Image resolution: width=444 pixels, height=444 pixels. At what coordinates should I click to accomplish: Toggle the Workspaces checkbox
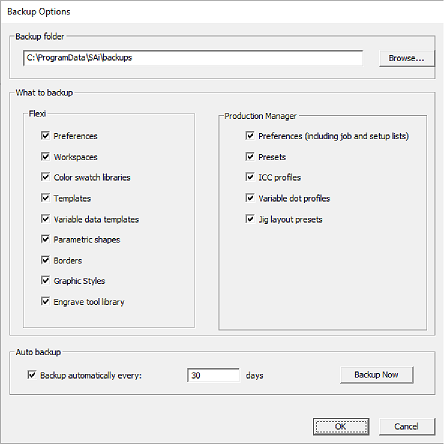45,156
